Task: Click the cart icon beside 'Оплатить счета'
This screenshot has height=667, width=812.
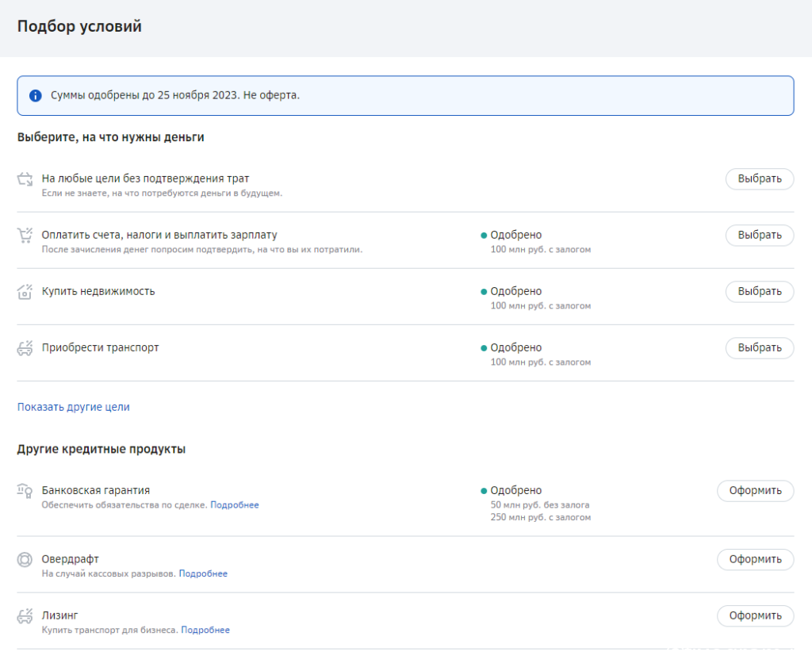Action: pos(25,235)
